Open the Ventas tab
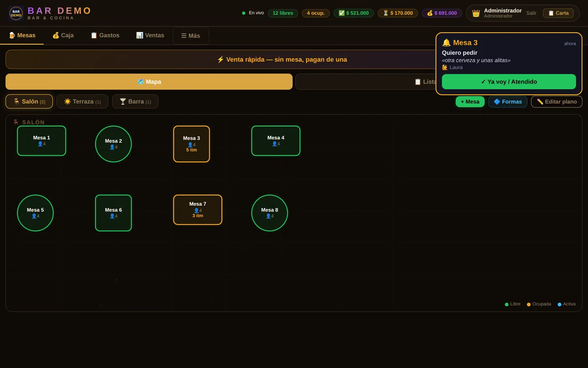 pos(150,35)
